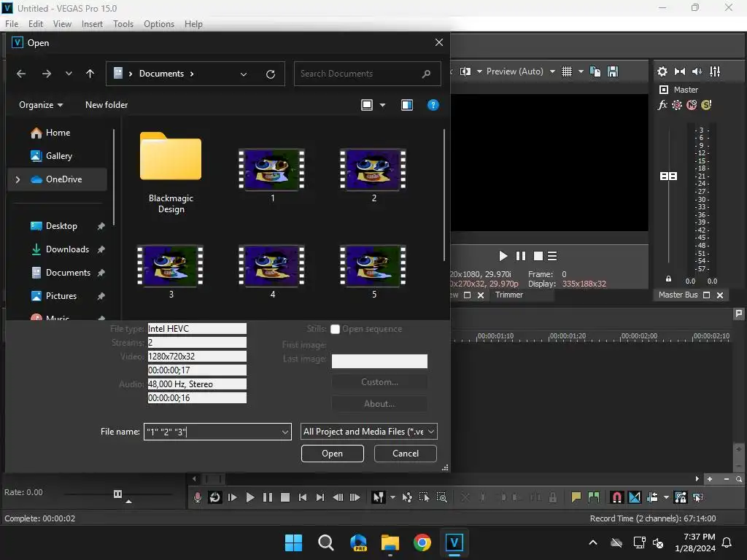Solo the Master bus
Screen dimensions: 747x560
(x=706, y=105)
